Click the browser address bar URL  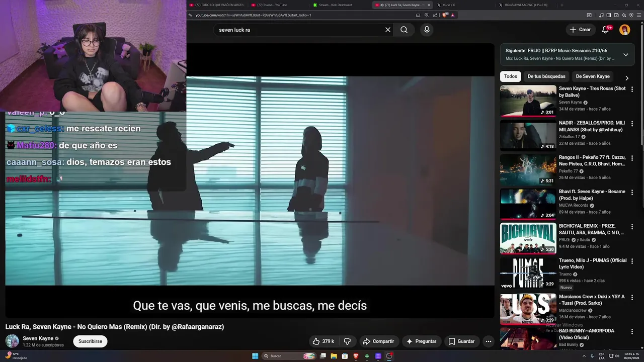[253, 15]
